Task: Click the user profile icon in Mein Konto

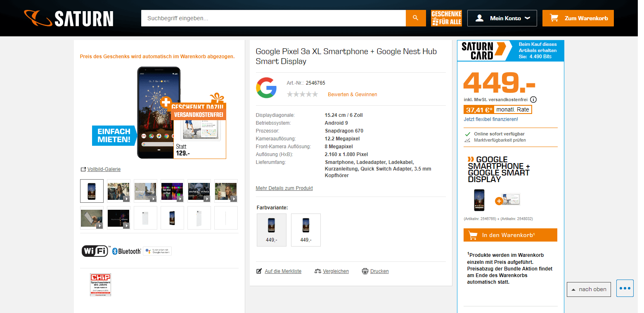Action: point(479,18)
